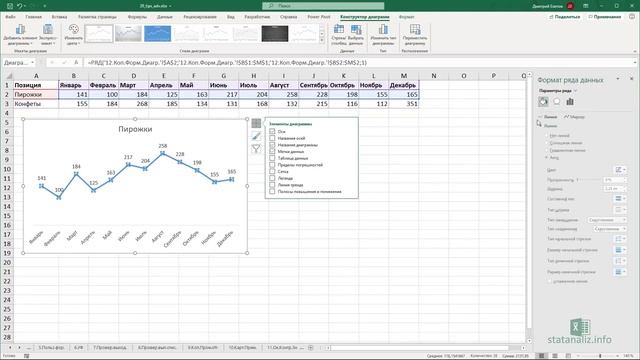Select Fill & Line icon in format pane
This screenshot has height=360, width=640.
tap(543, 102)
